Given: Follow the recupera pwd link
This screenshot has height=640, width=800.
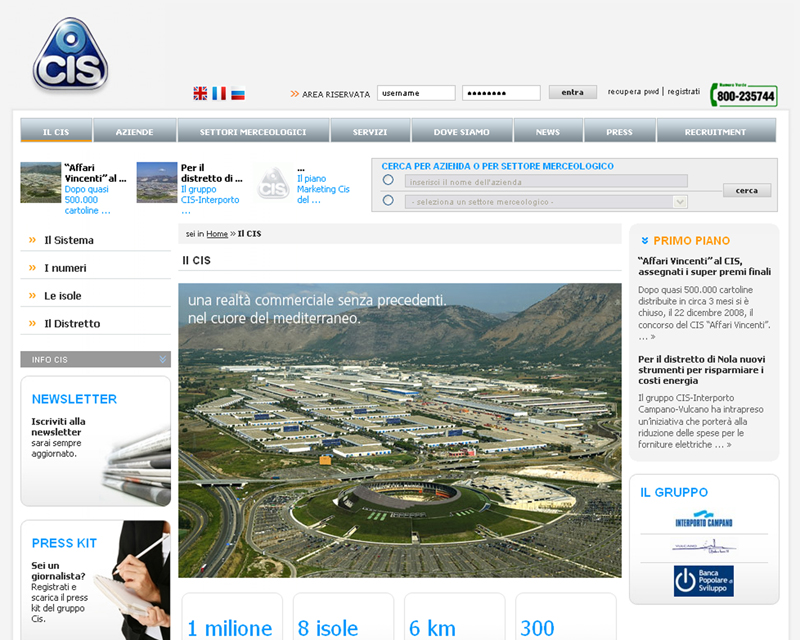Looking at the screenshot, I should click(633, 92).
